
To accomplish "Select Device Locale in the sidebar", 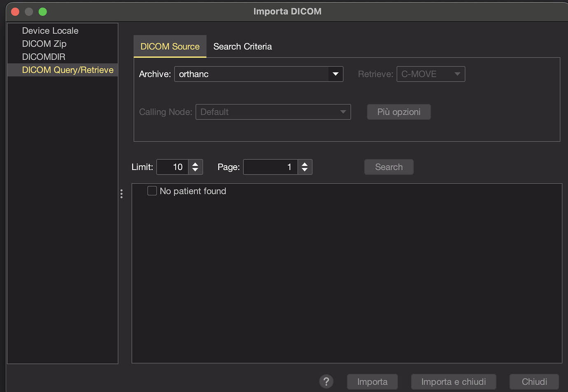I will point(50,30).
